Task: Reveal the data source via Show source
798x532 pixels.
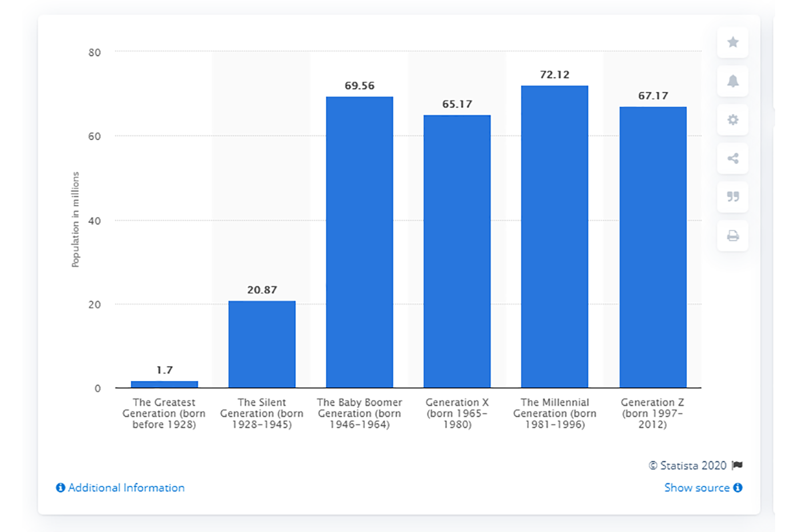Action: pyautogui.click(x=697, y=487)
